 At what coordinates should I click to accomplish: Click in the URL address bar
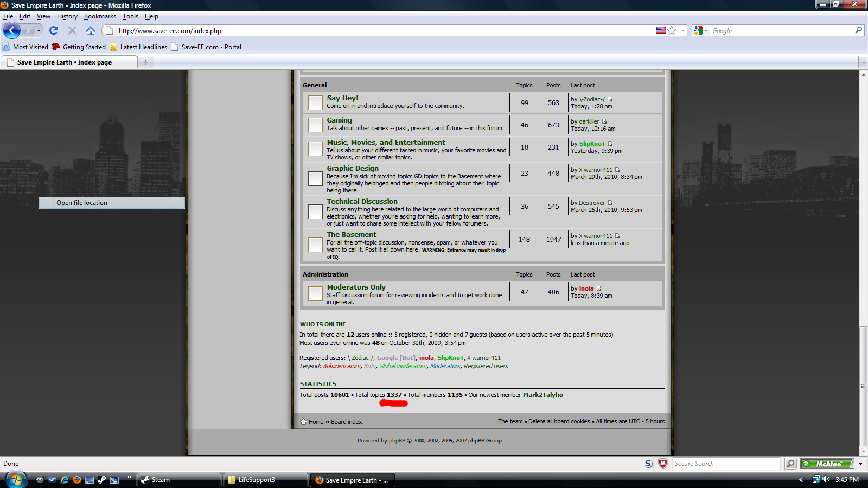pos(380,31)
